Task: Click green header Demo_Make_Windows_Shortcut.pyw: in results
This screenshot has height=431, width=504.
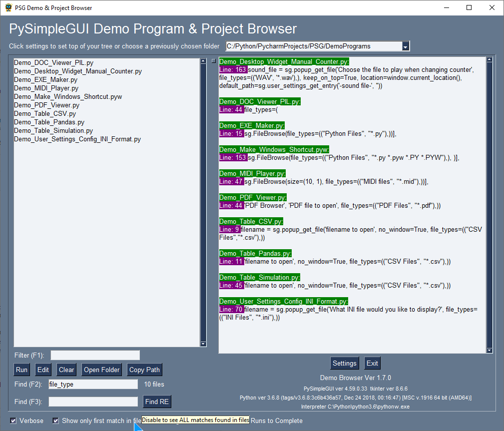Action: pyautogui.click(x=274, y=149)
